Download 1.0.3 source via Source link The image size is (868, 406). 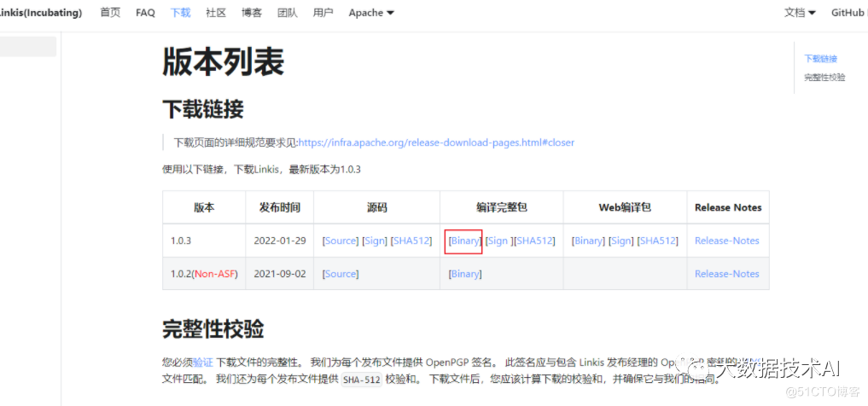tap(341, 241)
